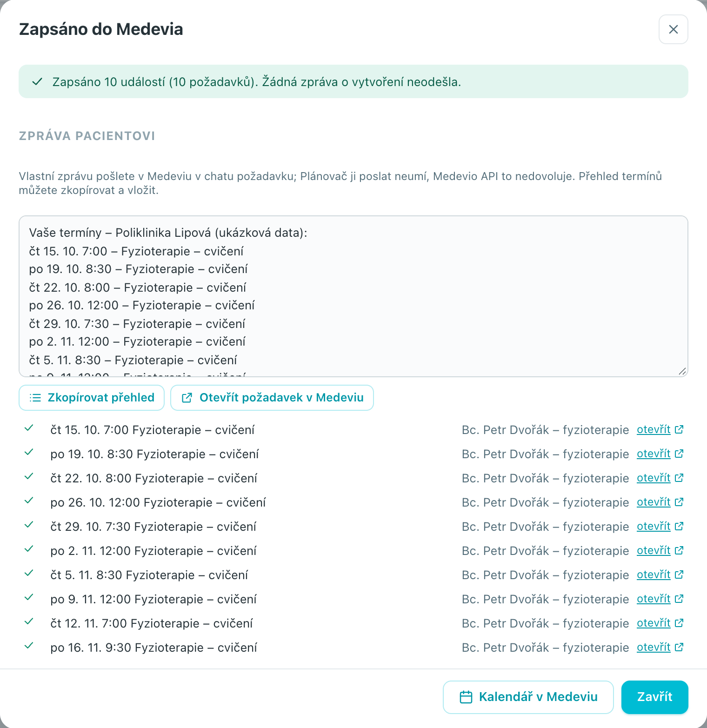Image resolution: width=707 pixels, height=728 pixels.
Task: Click external-link icon for čt 29. 10. row
Action: [679, 526]
